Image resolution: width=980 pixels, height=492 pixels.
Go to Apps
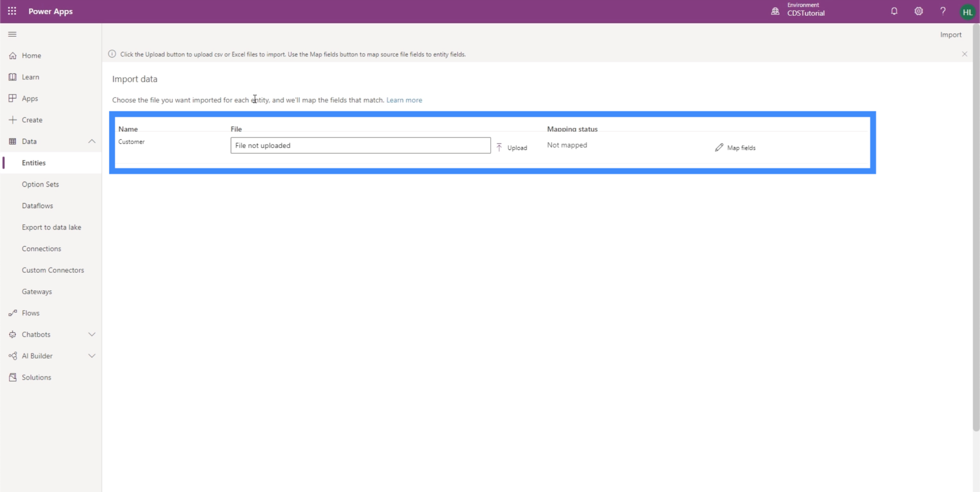point(30,99)
